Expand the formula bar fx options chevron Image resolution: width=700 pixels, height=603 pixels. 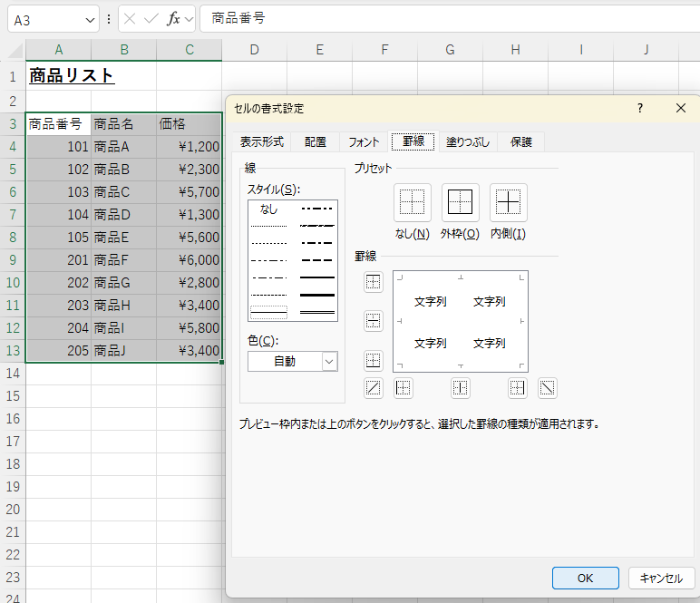click(189, 19)
